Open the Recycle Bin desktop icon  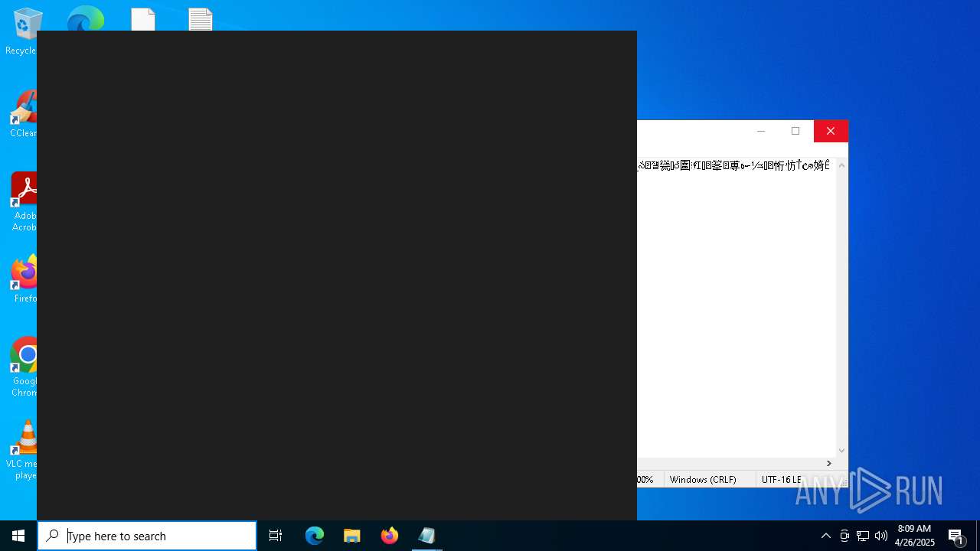[x=24, y=31]
